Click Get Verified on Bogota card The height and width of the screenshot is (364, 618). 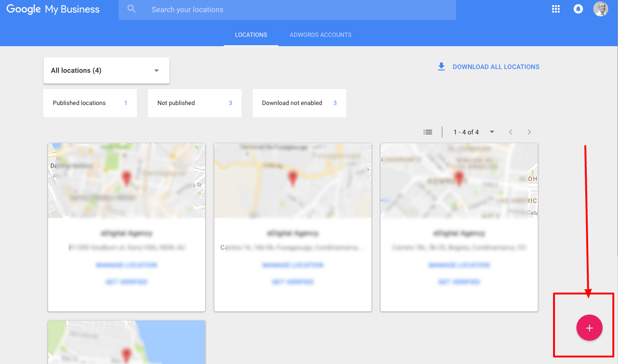point(459,282)
